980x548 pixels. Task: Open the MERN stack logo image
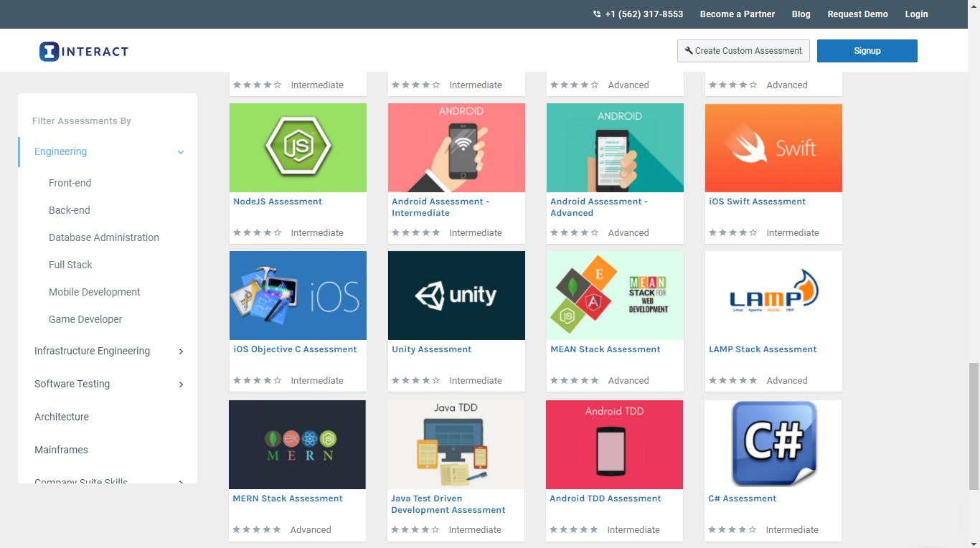[297, 445]
